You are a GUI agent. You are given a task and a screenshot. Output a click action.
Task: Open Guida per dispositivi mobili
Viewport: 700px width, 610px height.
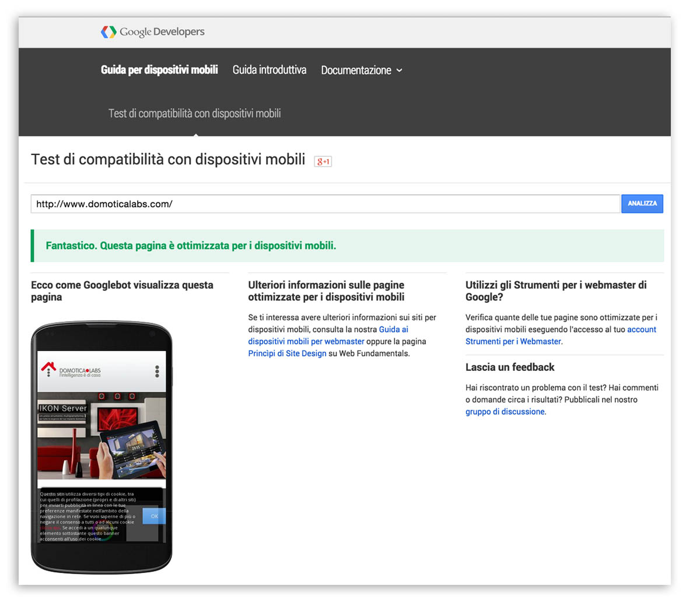tap(159, 70)
